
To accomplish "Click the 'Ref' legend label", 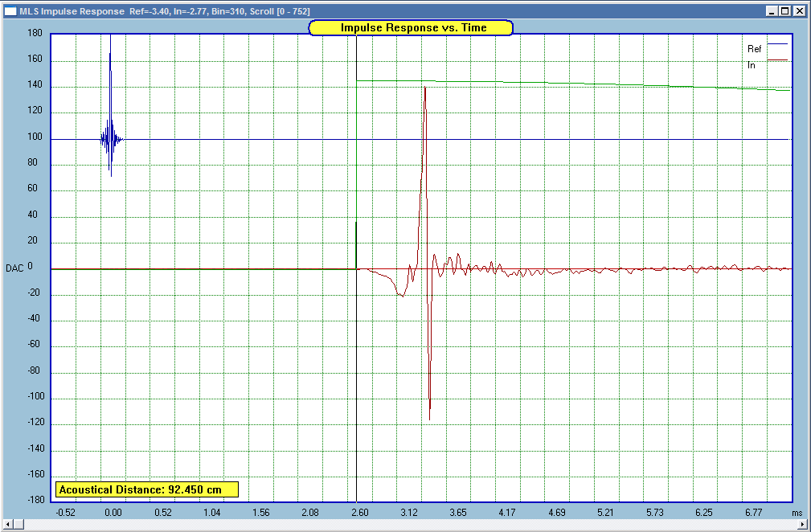I will (x=754, y=49).
